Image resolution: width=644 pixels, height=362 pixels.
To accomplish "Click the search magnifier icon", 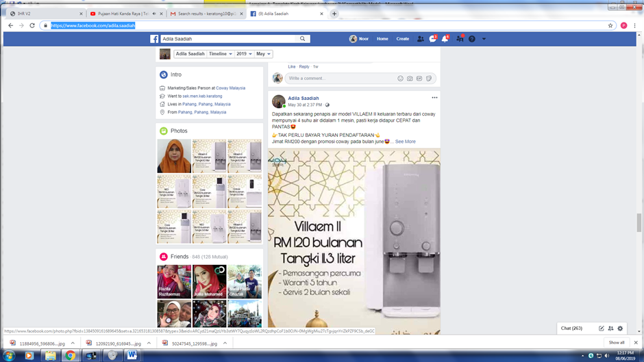I will (x=303, y=39).
